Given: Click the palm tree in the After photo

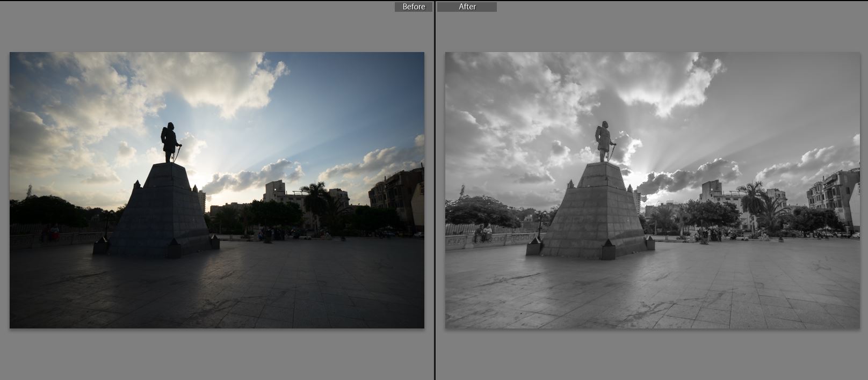Looking at the screenshot, I should [x=752, y=199].
